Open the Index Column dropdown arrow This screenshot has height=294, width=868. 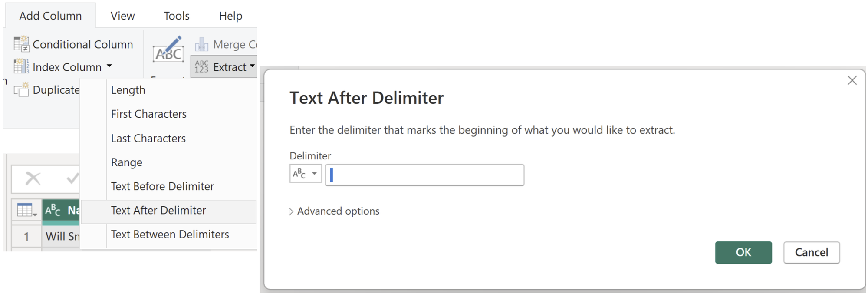[109, 66]
